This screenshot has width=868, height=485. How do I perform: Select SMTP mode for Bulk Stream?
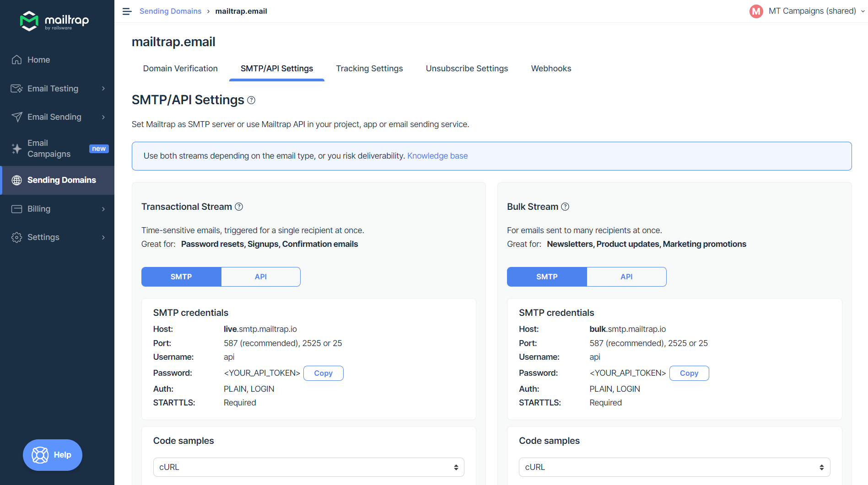[x=546, y=277]
